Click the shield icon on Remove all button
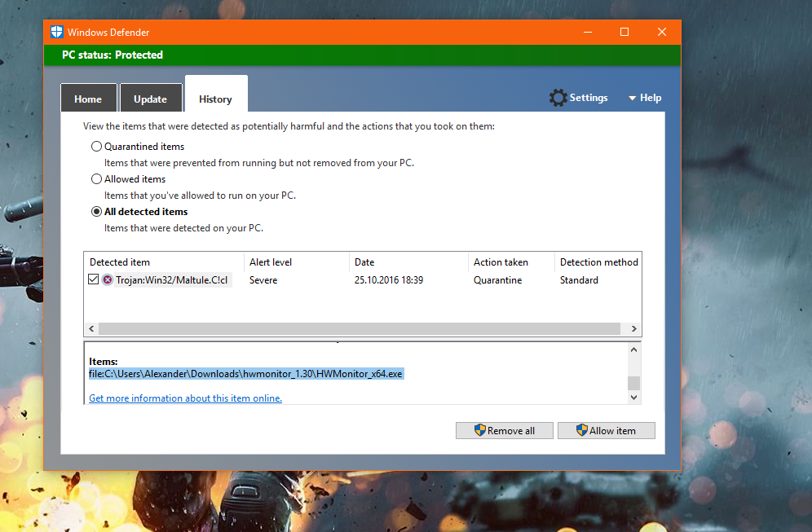The image size is (812, 532). 480,430
